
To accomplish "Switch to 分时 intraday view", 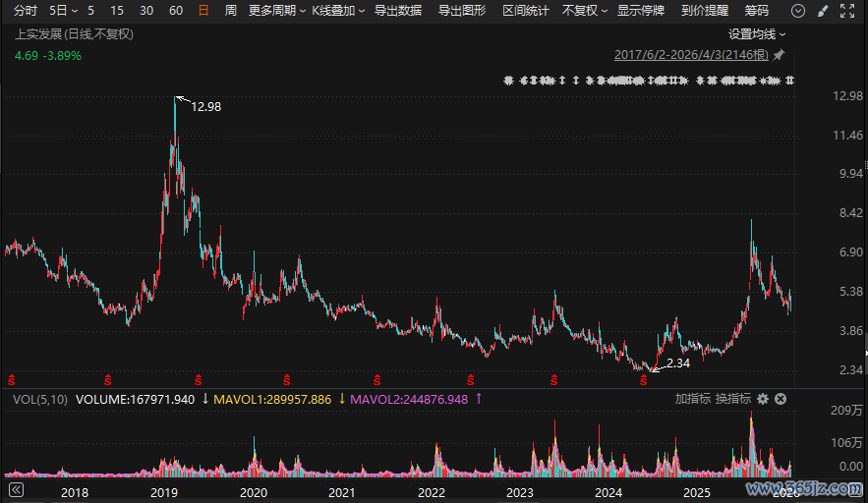I will tap(26, 11).
